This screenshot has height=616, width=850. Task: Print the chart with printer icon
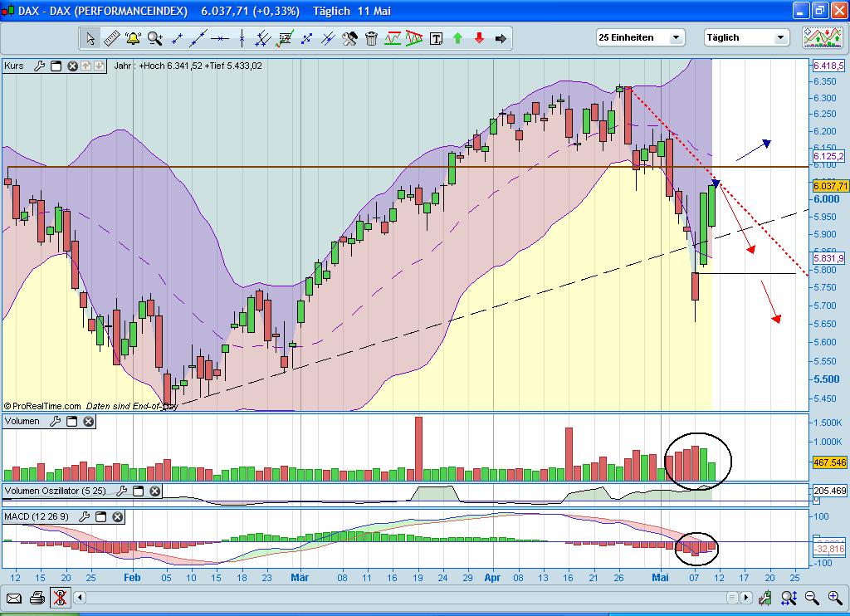click(37, 598)
